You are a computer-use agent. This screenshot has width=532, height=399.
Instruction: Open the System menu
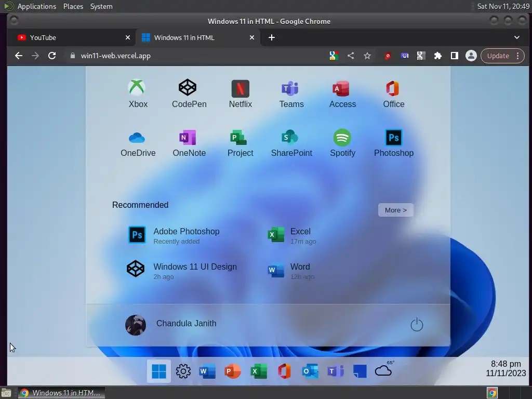[x=101, y=6]
